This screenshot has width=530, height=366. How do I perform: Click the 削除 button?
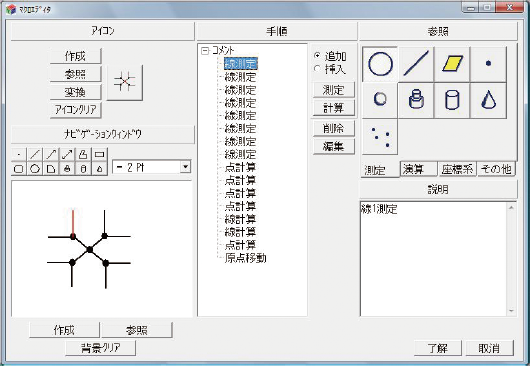tap(334, 128)
